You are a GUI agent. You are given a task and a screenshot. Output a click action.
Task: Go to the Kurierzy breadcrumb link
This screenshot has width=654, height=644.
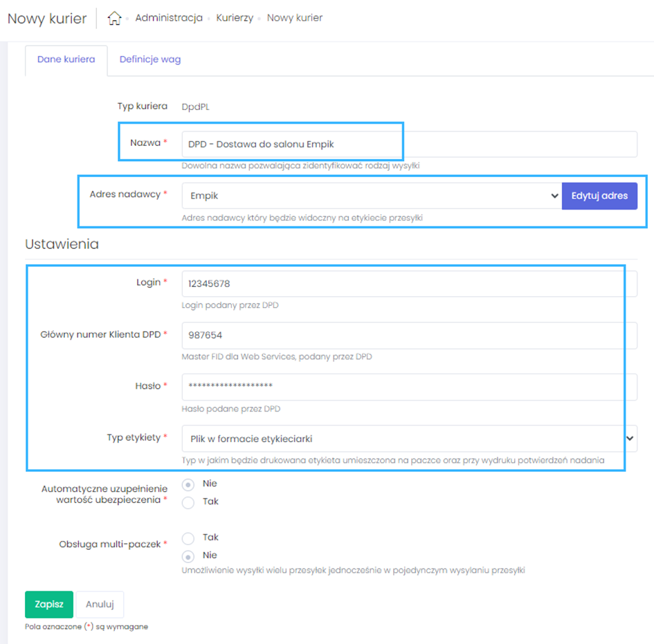click(236, 18)
